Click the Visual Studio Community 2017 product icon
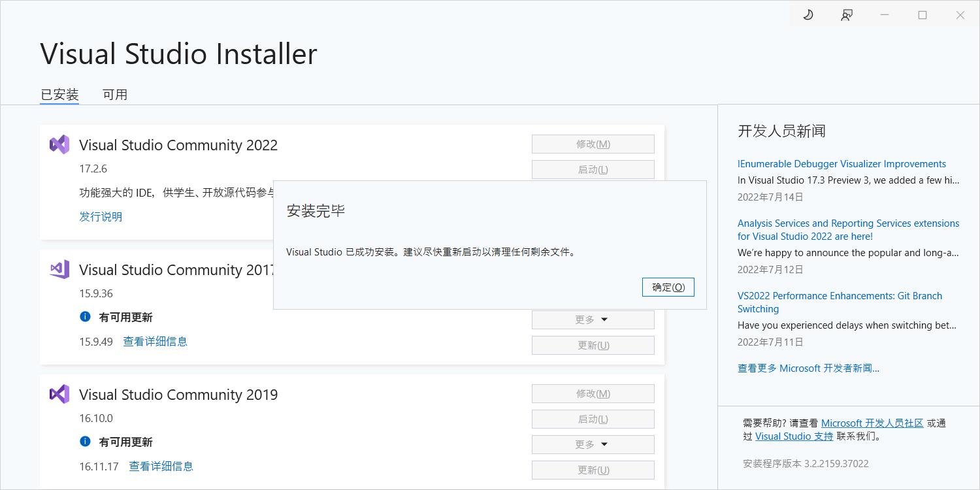Screen dimensions: 980x490 [58, 269]
